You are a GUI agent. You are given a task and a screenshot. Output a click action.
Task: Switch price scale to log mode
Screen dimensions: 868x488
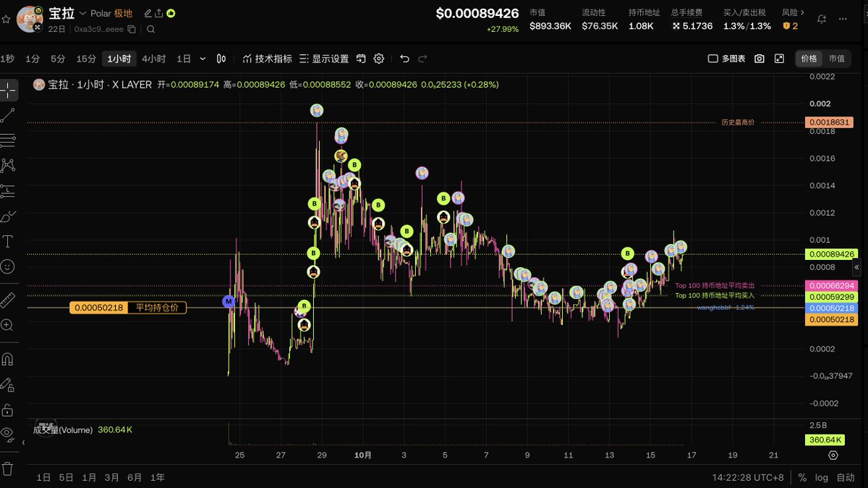[822, 478]
